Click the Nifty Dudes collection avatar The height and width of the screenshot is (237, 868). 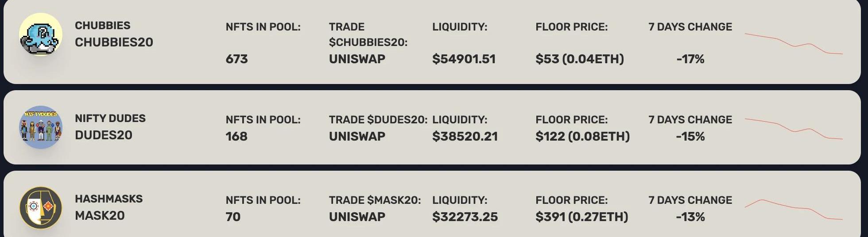point(40,127)
